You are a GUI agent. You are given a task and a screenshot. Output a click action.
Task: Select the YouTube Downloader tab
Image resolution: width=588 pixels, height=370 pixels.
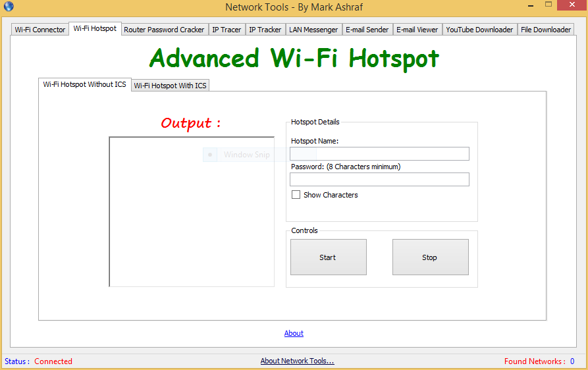tap(479, 30)
